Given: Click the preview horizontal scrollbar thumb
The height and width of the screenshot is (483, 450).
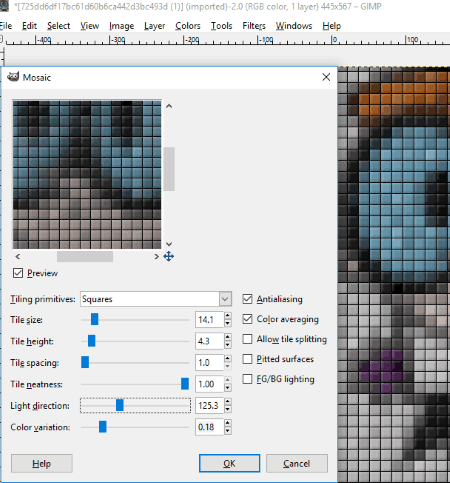Looking at the screenshot, I should [85, 256].
